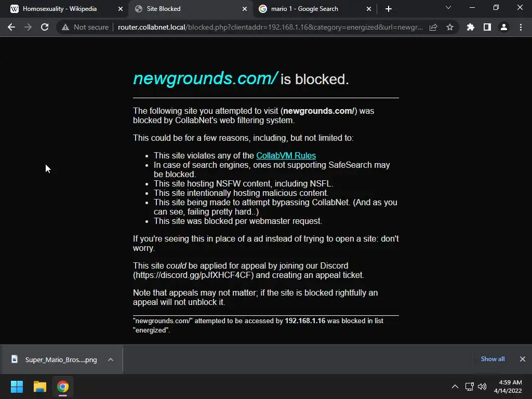Open the tab search dropdown
This screenshot has height=399, width=532.
pos(448,7)
